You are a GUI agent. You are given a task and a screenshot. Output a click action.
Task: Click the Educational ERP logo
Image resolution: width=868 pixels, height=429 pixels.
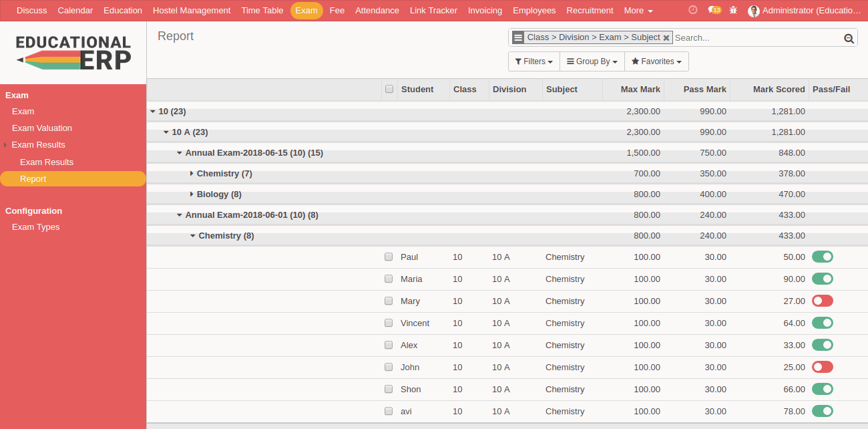click(x=73, y=53)
